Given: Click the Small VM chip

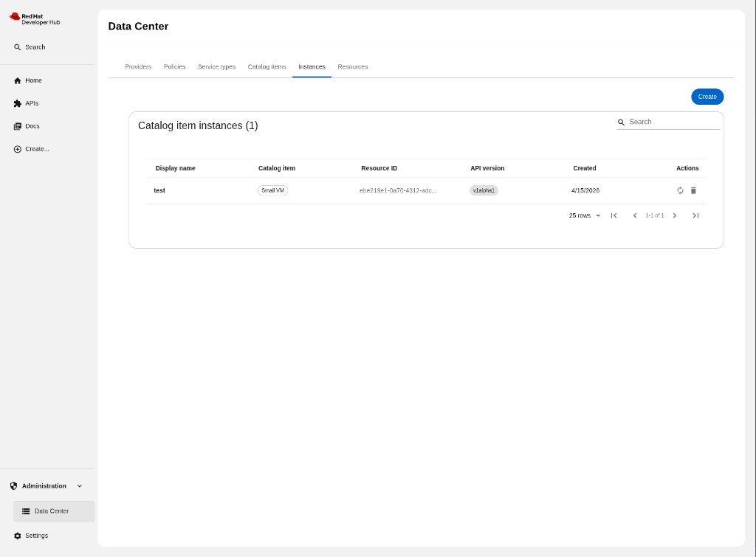Looking at the screenshot, I should point(272,191).
